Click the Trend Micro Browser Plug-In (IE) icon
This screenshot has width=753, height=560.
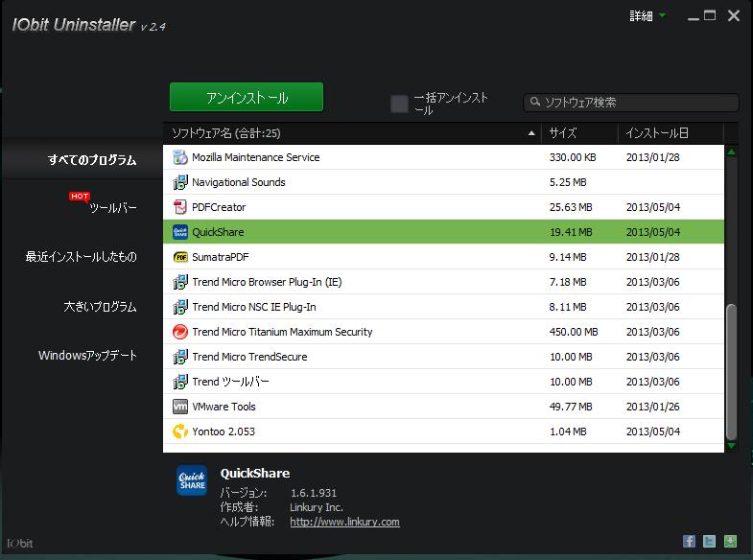pyautogui.click(x=180, y=282)
